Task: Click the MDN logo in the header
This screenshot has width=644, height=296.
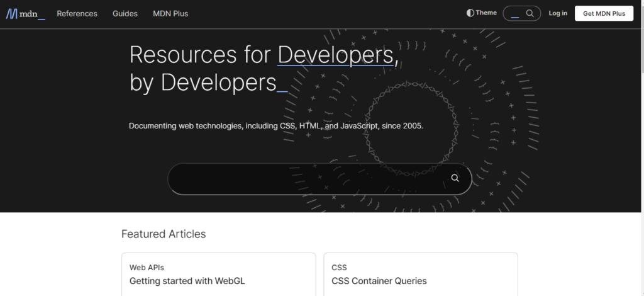Action: (25, 14)
